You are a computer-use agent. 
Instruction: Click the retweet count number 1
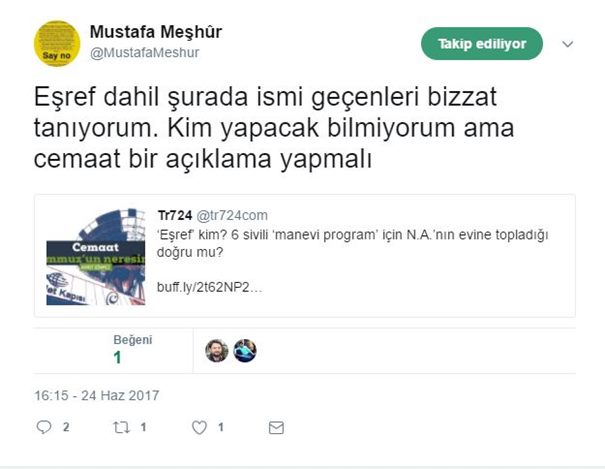point(143,427)
